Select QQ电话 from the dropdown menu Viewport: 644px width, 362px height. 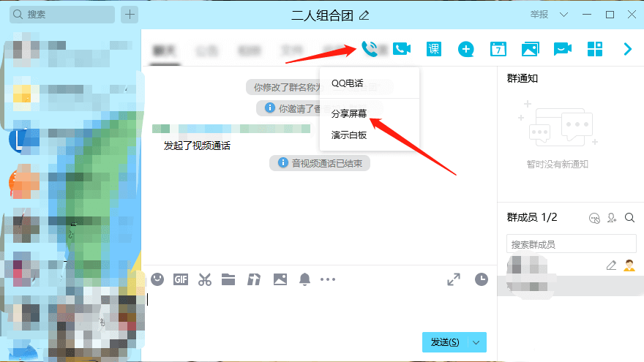[x=348, y=83]
